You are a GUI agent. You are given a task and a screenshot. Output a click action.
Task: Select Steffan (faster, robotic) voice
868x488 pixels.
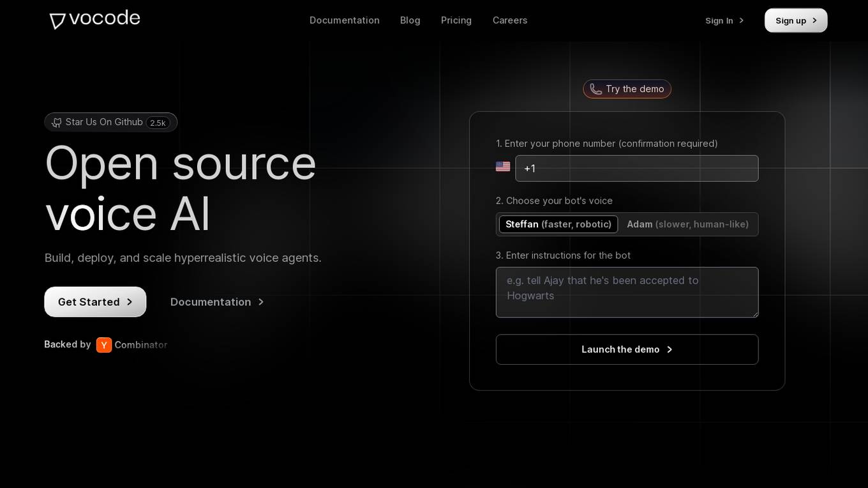point(558,224)
